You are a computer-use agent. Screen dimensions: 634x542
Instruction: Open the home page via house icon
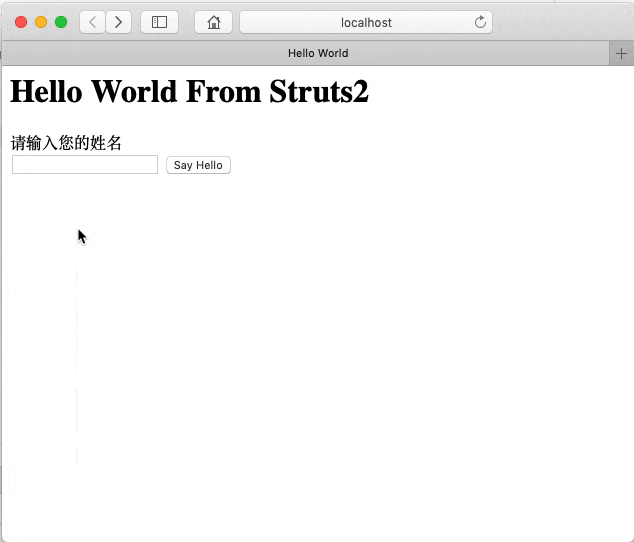(213, 22)
